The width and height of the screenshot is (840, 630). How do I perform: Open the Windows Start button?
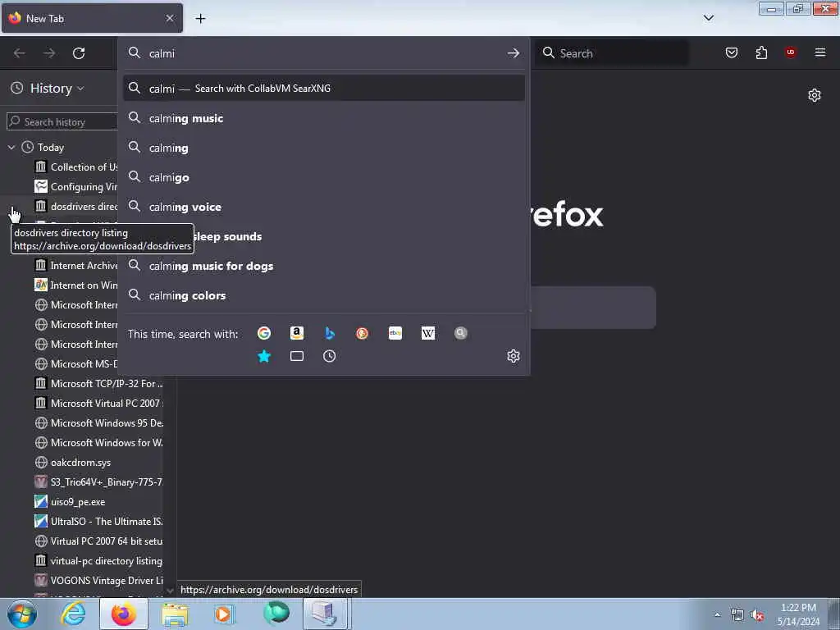(22, 614)
